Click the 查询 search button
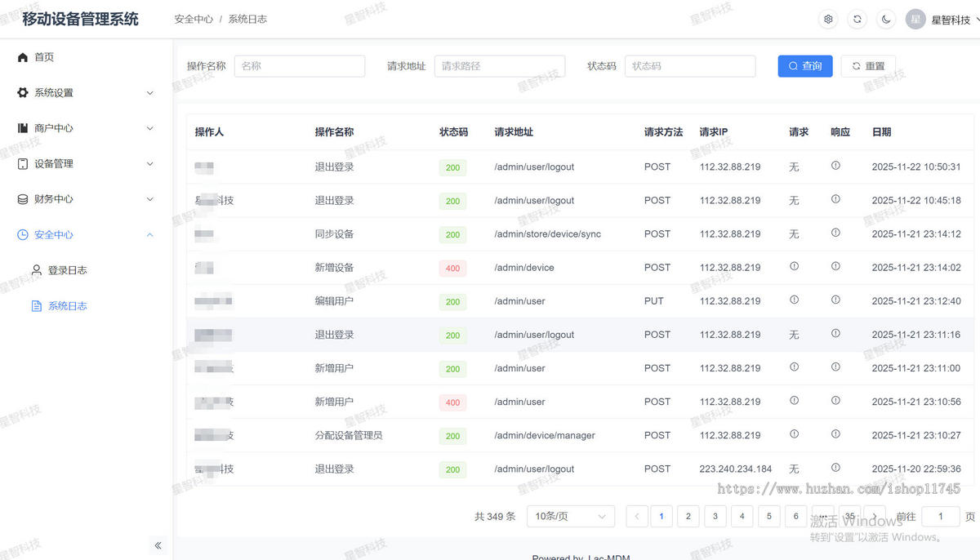This screenshot has width=980, height=560. coord(805,66)
